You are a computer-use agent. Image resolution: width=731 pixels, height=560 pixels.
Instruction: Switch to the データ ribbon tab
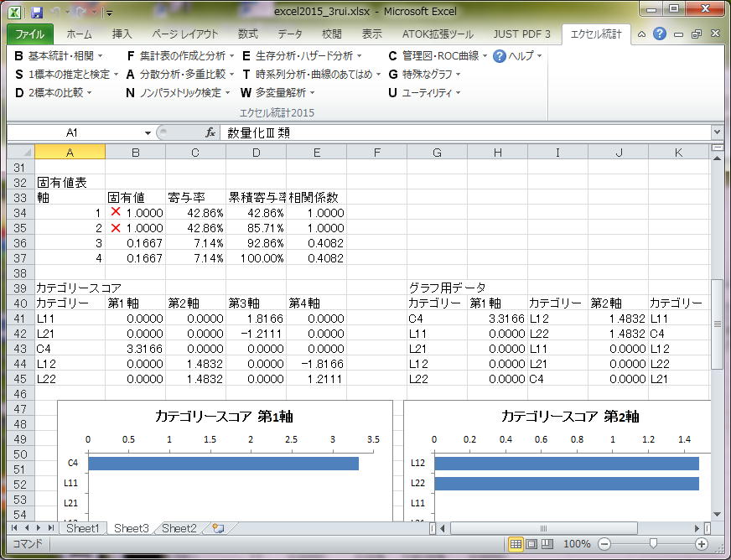click(x=290, y=34)
